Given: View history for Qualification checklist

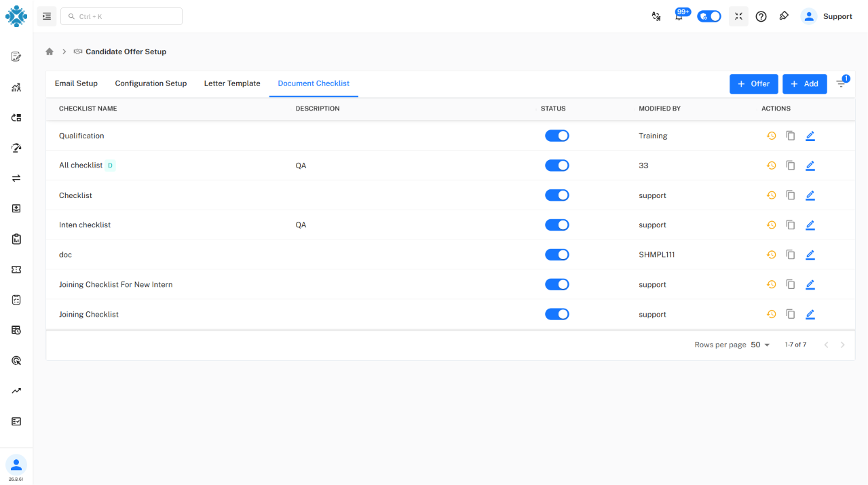Looking at the screenshot, I should point(771,136).
